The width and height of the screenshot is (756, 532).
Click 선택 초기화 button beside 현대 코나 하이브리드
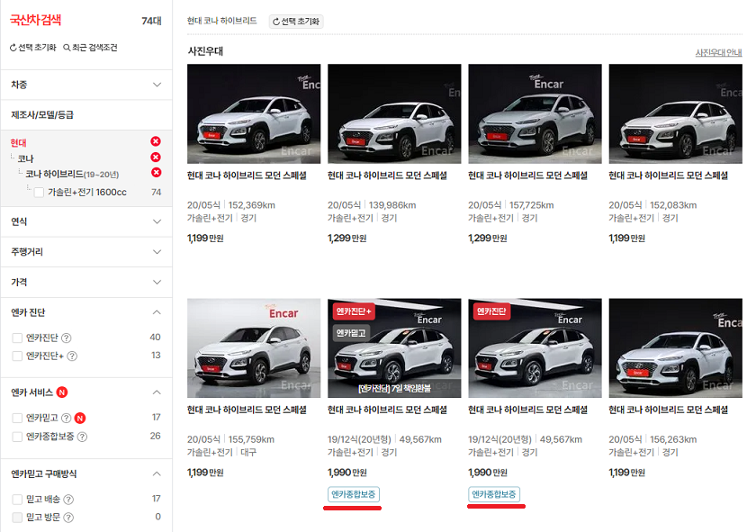tap(296, 22)
